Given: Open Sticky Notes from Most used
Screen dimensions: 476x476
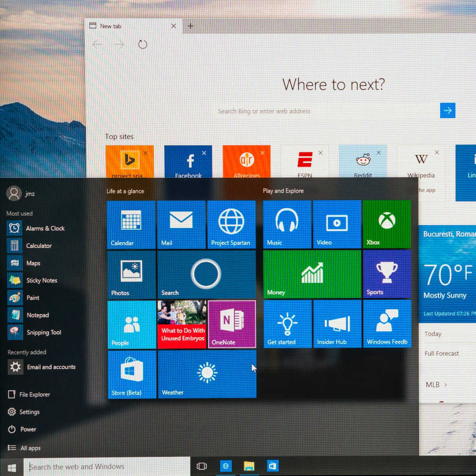Looking at the screenshot, I should coord(33,280).
